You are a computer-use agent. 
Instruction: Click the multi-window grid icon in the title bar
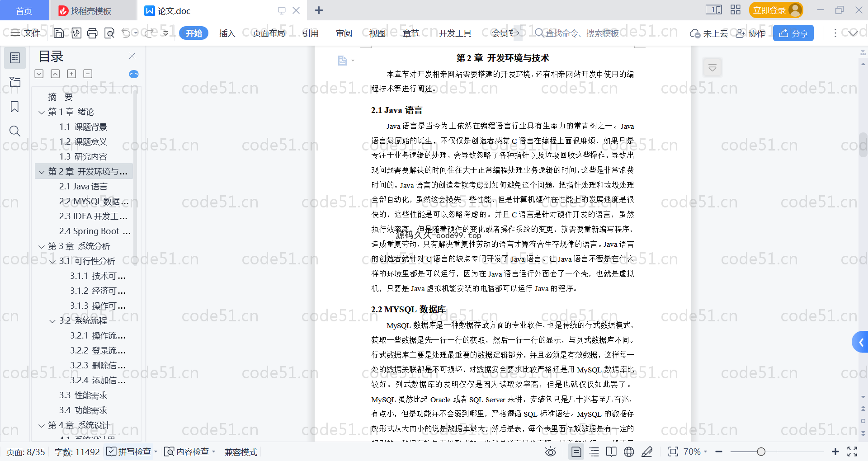coord(736,9)
